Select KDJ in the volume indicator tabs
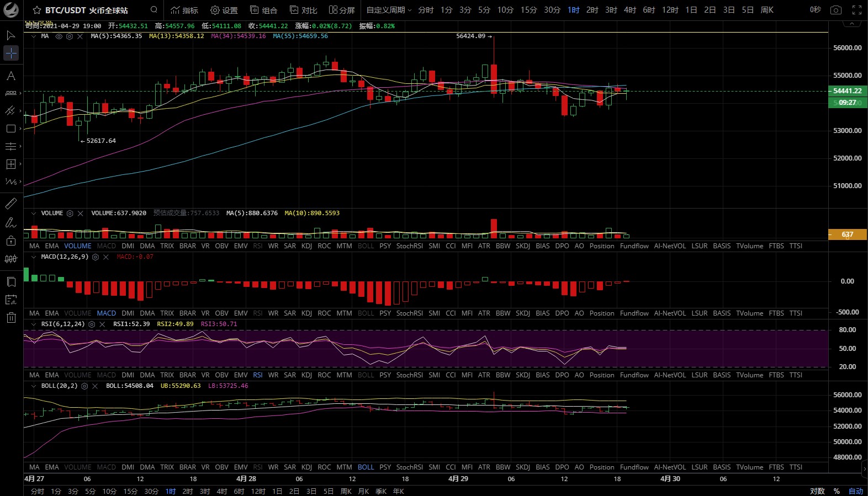Viewport: 868px width, 496px height. click(306, 246)
